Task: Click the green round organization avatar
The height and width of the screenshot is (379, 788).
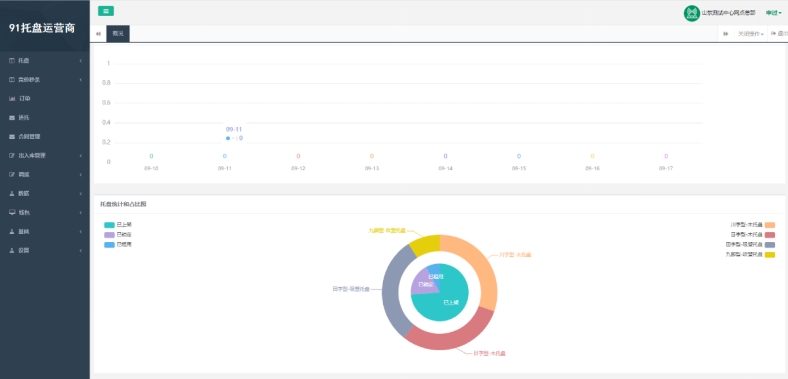Action: pyautogui.click(x=692, y=13)
